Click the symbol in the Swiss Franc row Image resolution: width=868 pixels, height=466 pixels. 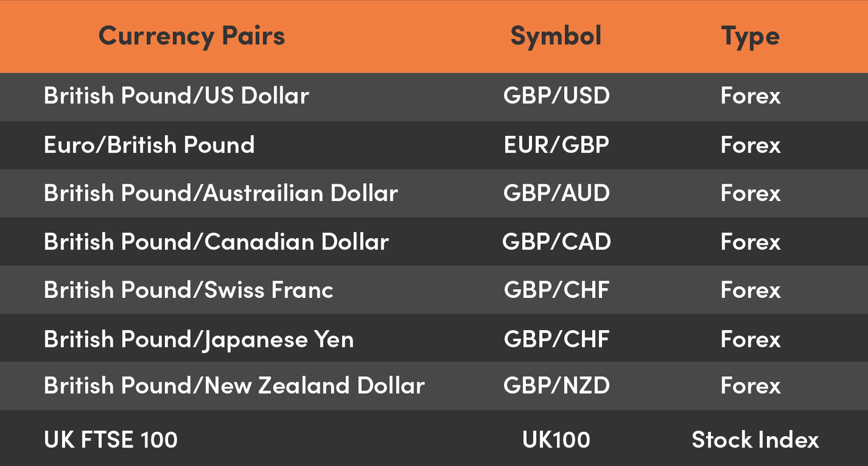556,290
